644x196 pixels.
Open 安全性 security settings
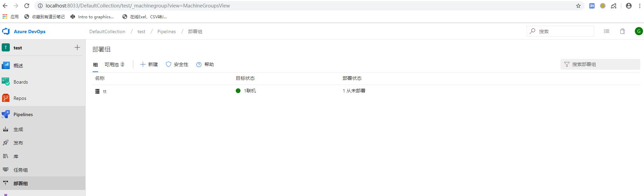pyautogui.click(x=177, y=65)
